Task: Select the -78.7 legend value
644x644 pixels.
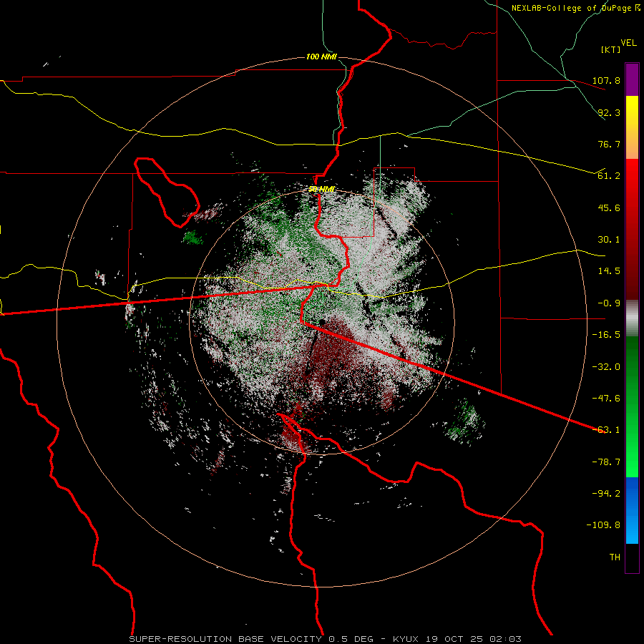Action: 606,462
